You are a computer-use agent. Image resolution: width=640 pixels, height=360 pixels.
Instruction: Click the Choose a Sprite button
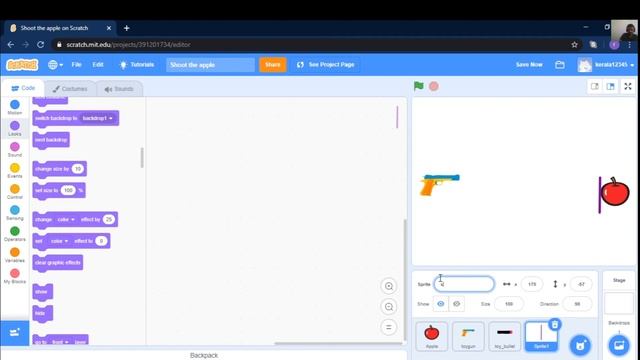pyautogui.click(x=580, y=345)
